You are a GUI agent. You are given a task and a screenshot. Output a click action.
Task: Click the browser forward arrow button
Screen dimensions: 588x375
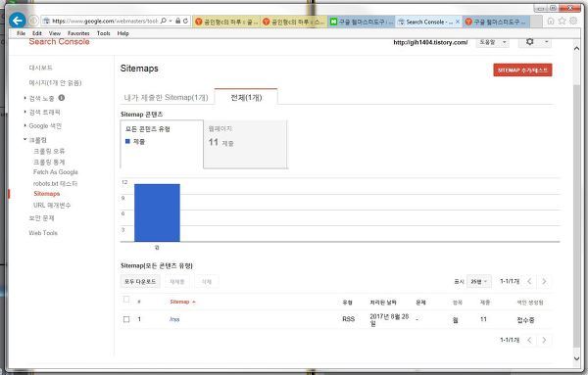(x=33, y=21)
